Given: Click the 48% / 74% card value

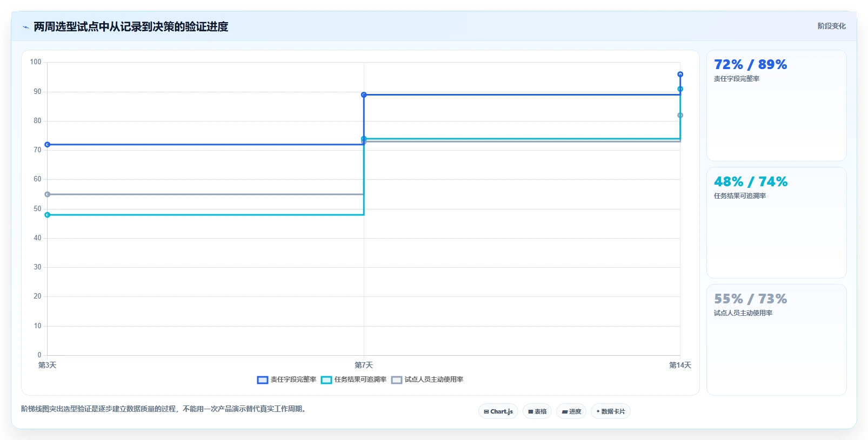Looking at the screenshot, I should (750, 182).
